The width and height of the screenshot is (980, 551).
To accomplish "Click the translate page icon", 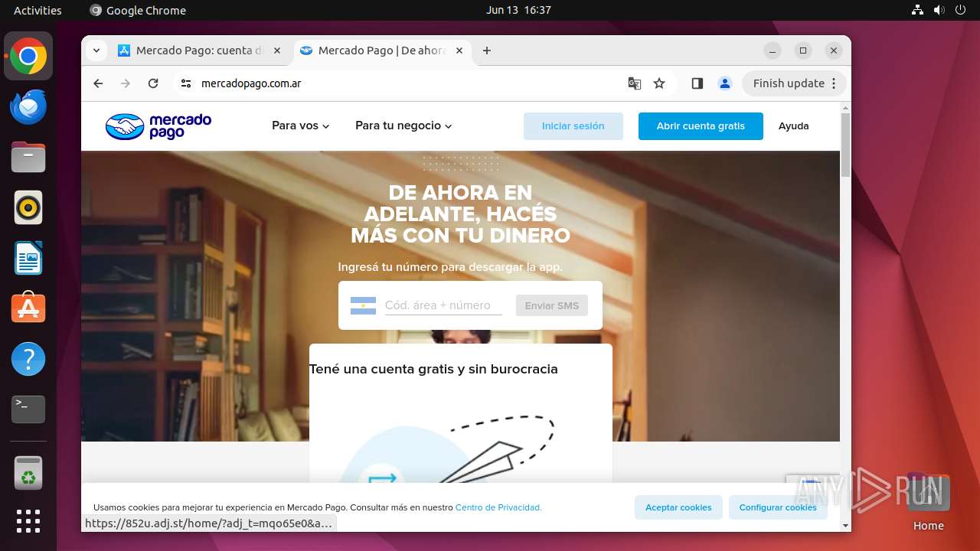I will pos(635,83).
